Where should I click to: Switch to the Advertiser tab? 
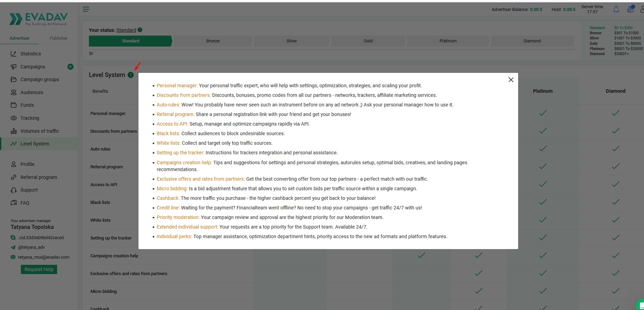[x=19, y=38]
